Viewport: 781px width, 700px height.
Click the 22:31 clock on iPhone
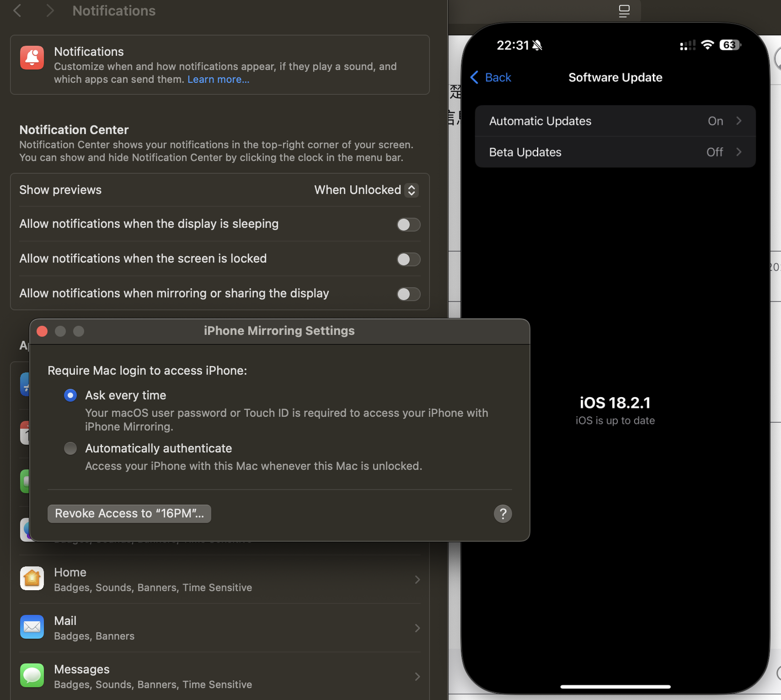point(513,45)
